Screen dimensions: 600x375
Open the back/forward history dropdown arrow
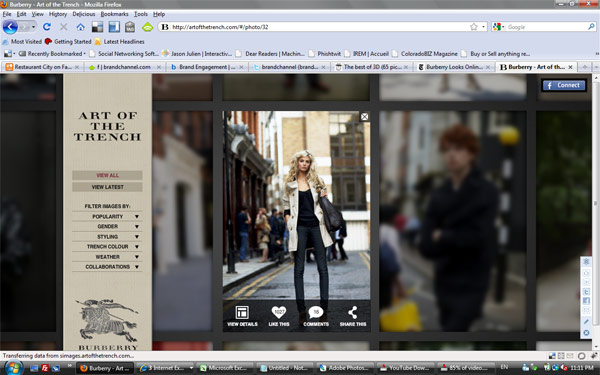coord(34,27)
